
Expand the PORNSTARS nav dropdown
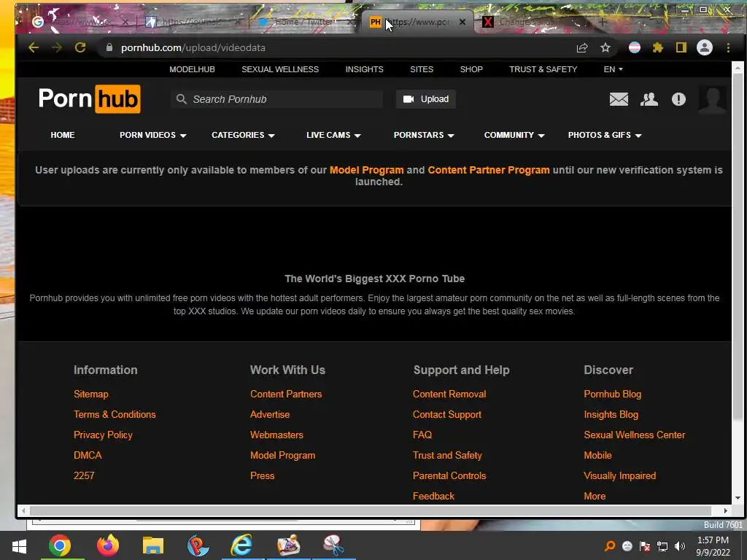tap(424, 135)
